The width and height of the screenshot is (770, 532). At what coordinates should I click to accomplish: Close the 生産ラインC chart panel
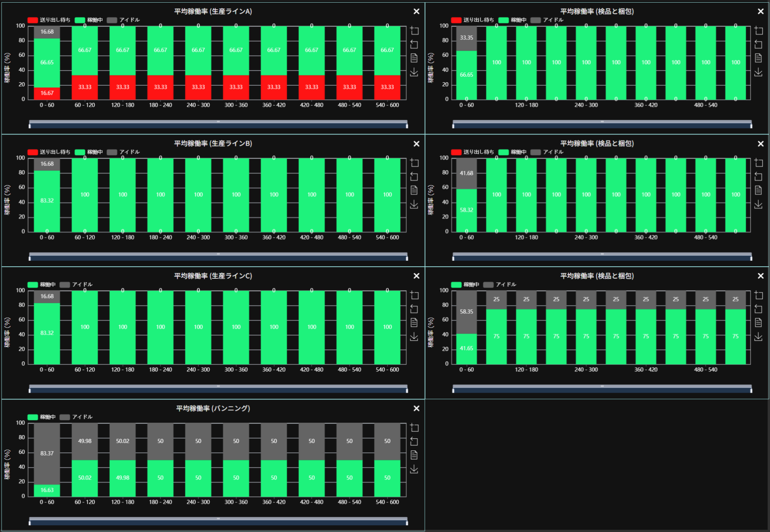tap(416, 276)
